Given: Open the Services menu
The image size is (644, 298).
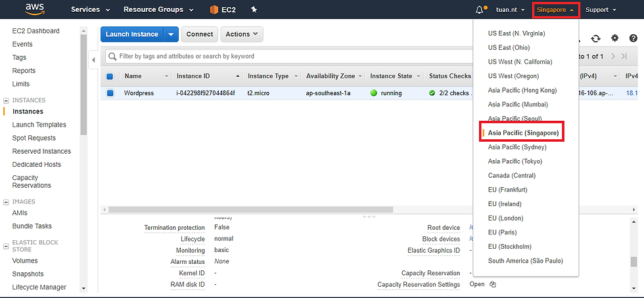Looking at the screenshot, I should [x=91, y=9].
